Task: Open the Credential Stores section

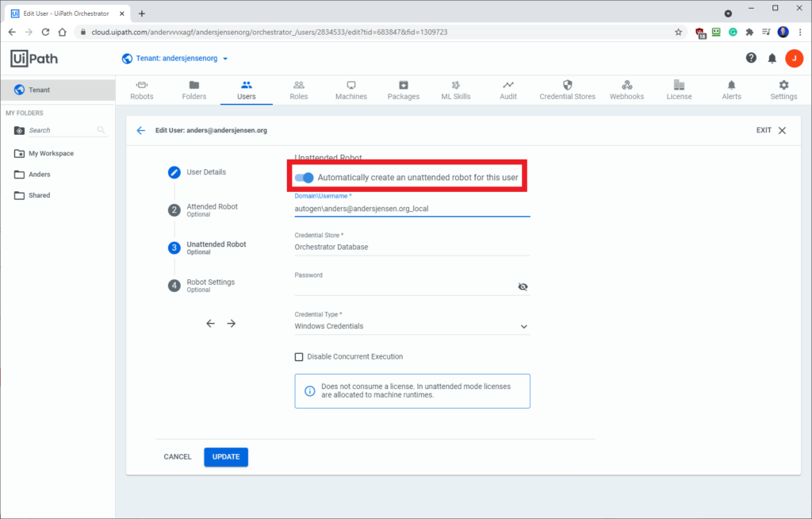Action: (568, 90)
